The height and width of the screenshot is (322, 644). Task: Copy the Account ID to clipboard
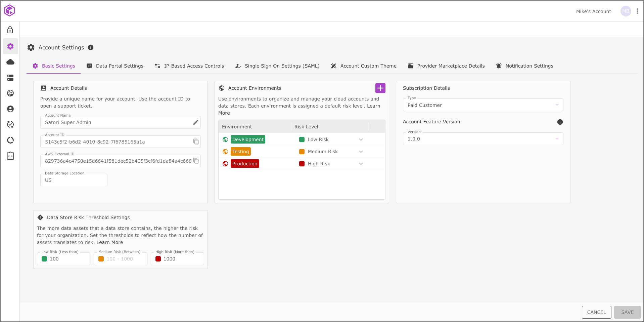[x=196, y=142]
